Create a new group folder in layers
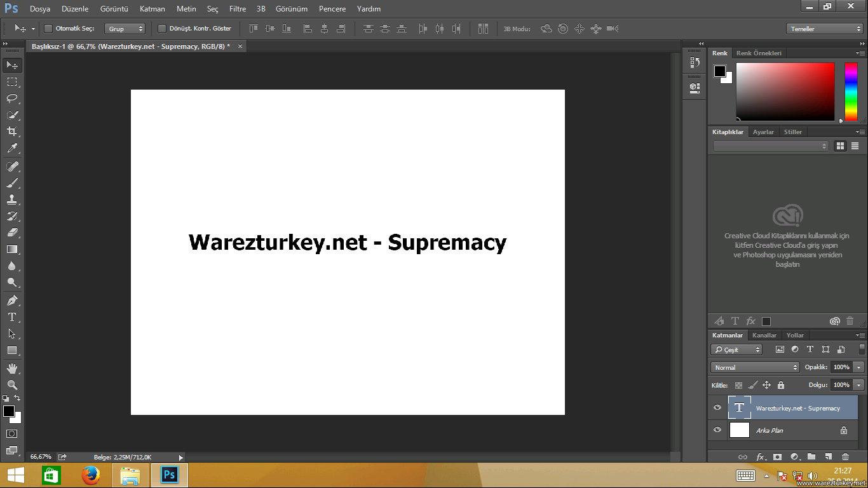The height and width of the screenshot is (488, 868). pos(811,457)
